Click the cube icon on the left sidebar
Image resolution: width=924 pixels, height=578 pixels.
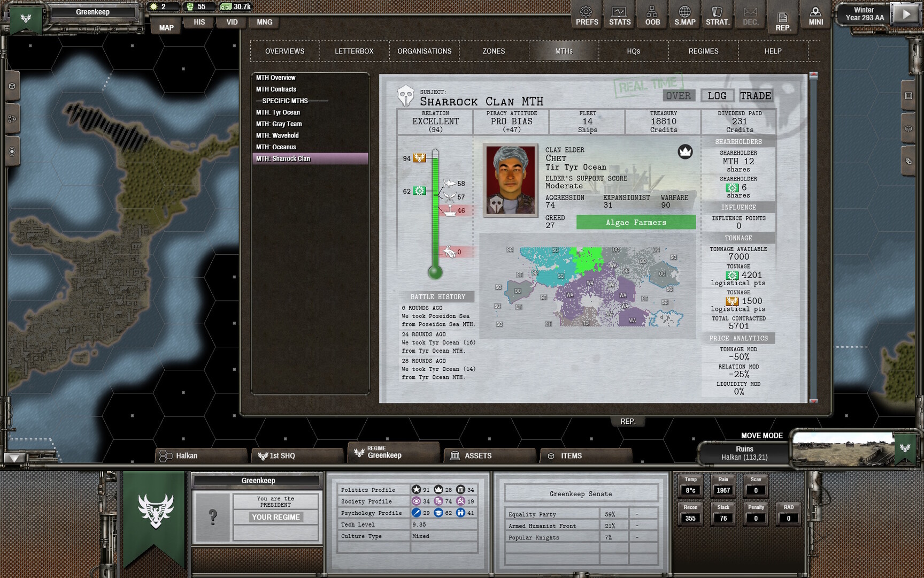point(11,85)
